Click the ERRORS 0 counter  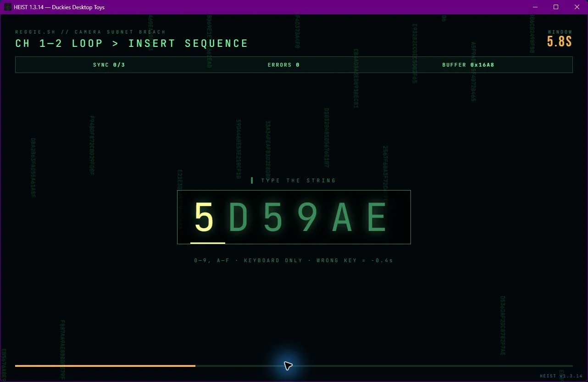(x=283, y=65)
